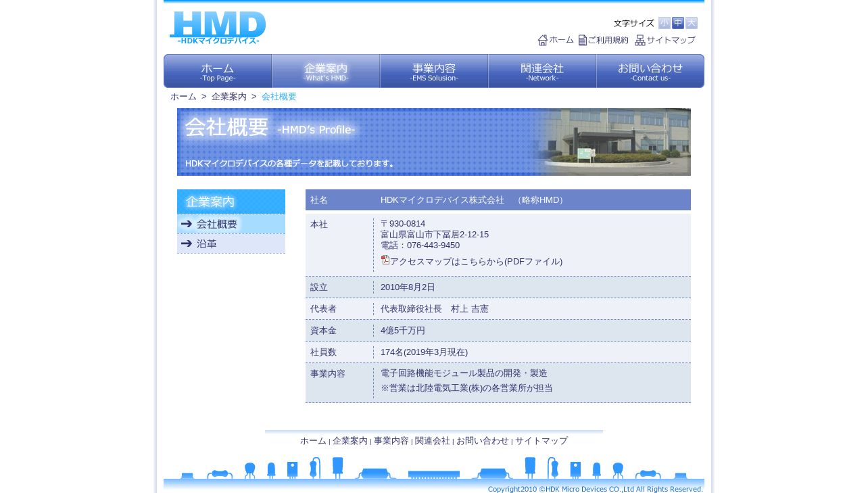This screenshot has height=493, width=868.
Task: Open ホーム link in the footer
Action: pos(313,441)
